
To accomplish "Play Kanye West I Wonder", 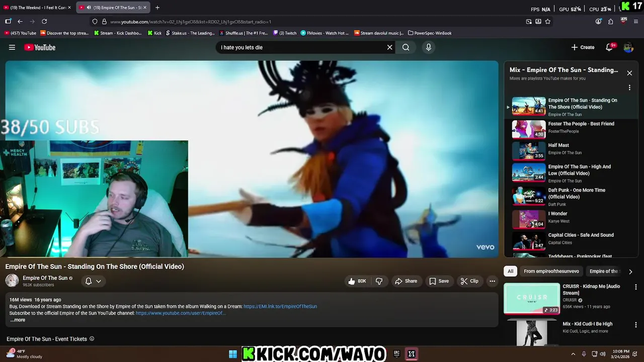I will [x=571, y=219].
